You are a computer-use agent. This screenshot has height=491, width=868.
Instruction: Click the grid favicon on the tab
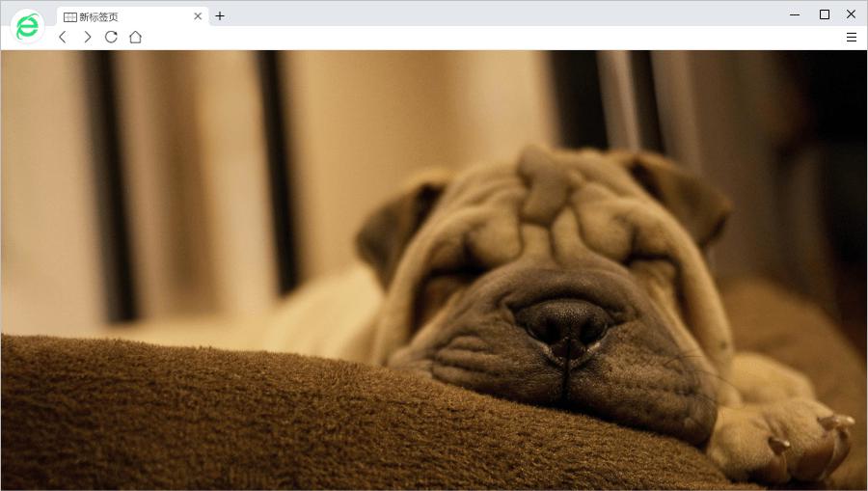pyautogui.click(x=70, y=16)
